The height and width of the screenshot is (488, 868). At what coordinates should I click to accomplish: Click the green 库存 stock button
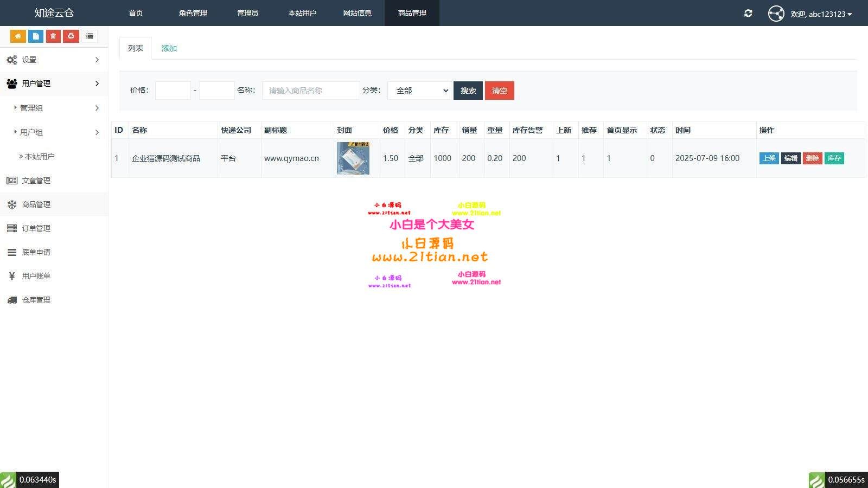834,158
